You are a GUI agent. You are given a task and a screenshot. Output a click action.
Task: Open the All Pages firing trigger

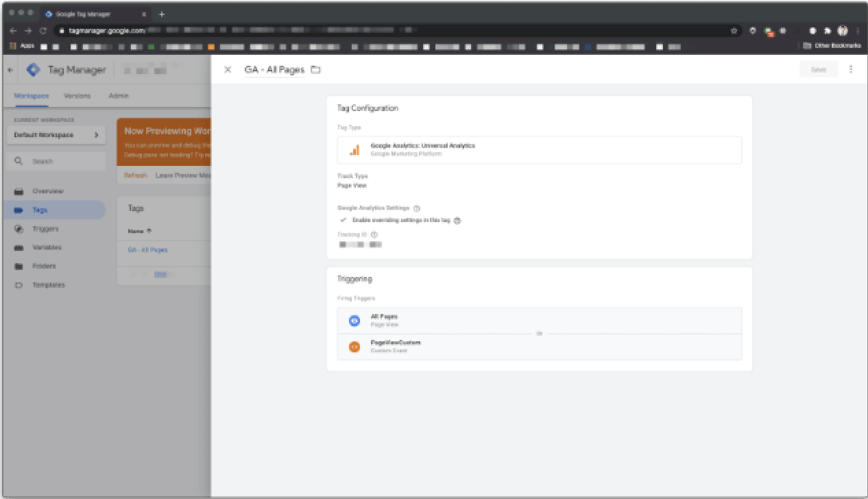click(539, 320)
